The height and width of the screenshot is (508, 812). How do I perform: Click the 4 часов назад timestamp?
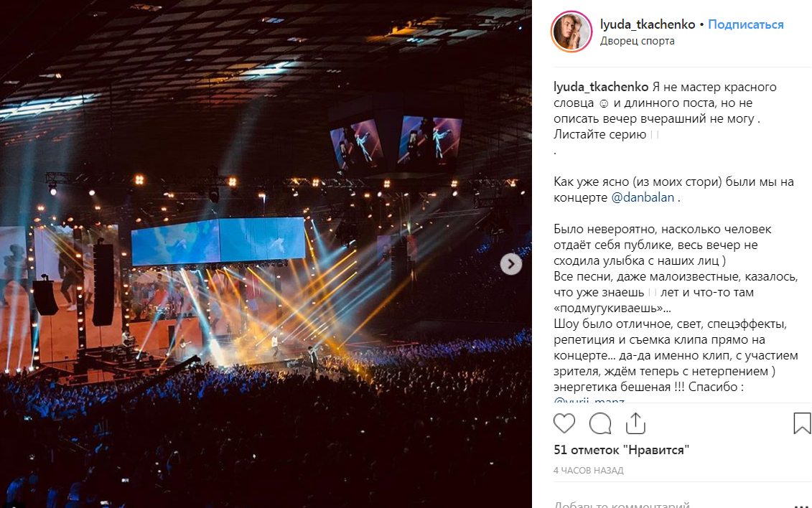[x=588, y=471]
